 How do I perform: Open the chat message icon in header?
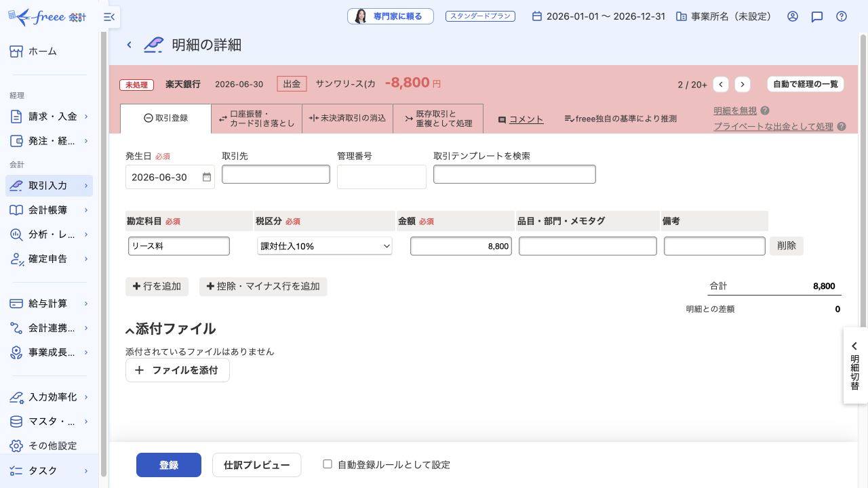click(x=817, y=16)
